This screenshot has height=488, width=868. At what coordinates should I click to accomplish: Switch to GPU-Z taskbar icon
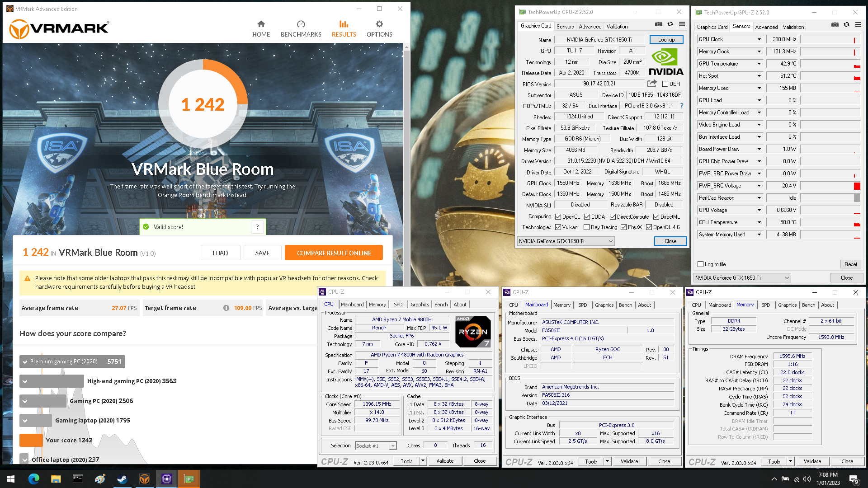click(x=189, y=479)
